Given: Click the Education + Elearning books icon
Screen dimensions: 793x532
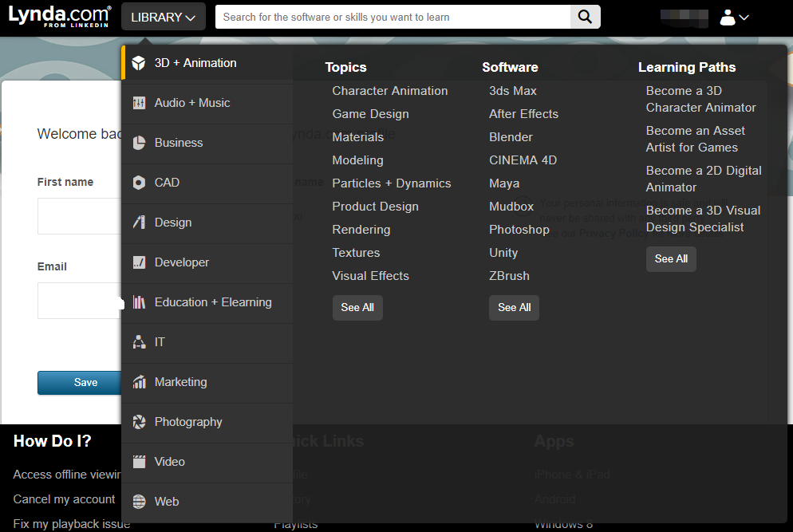Looking at the screenshot, I should click(139, 302).
